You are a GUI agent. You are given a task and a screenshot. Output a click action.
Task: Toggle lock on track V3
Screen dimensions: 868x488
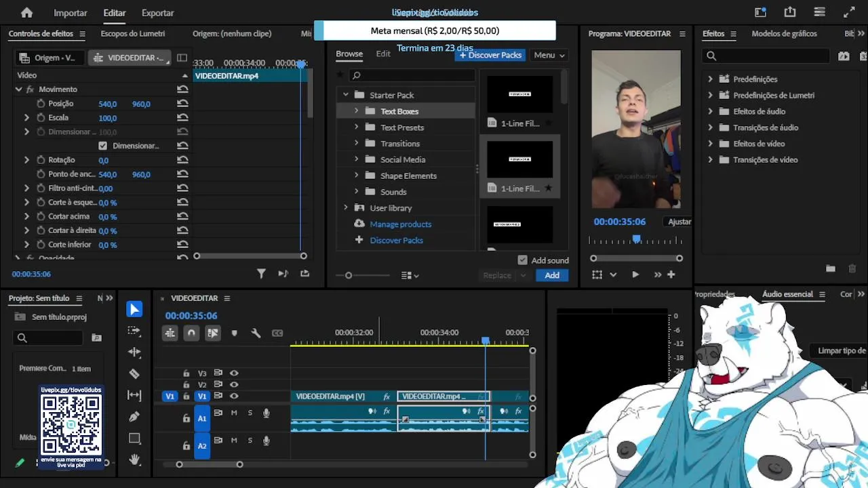(186, 373)
